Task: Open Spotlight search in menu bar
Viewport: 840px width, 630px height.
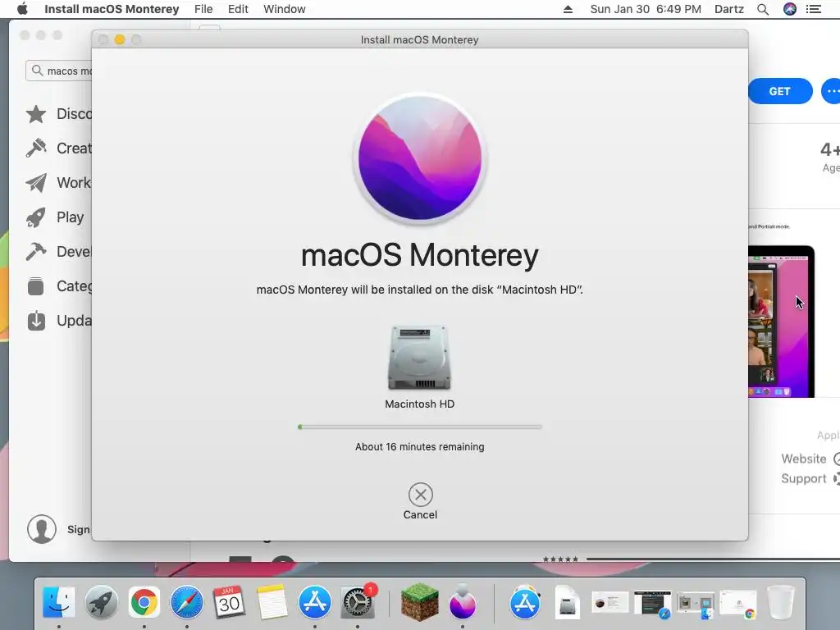Action: pyautogui.click(x=763, y=9)
